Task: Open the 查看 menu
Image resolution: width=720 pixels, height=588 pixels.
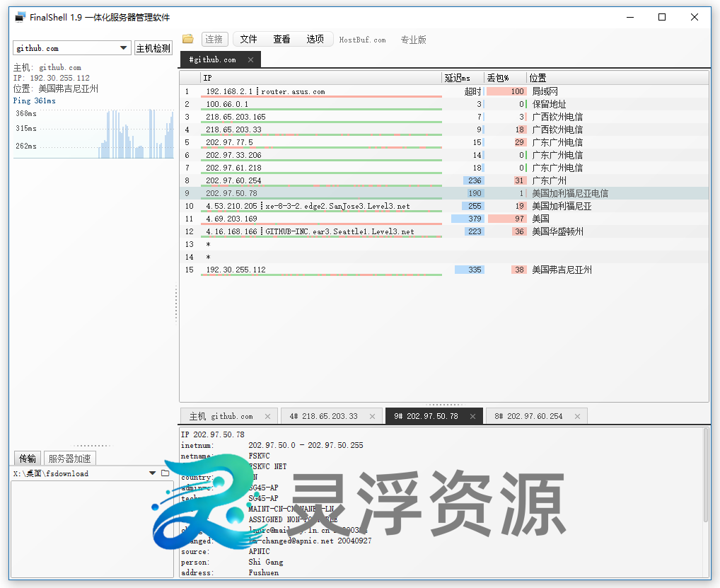Action: coord(281,40)
